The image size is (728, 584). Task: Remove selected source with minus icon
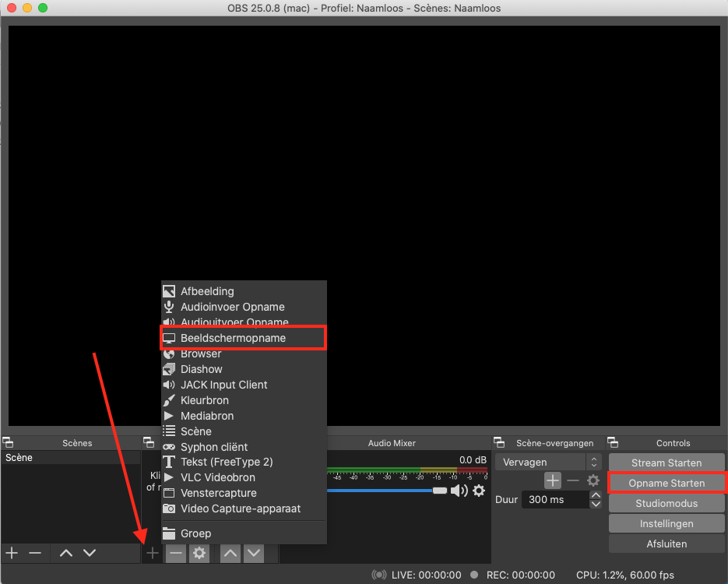(176, 553)
